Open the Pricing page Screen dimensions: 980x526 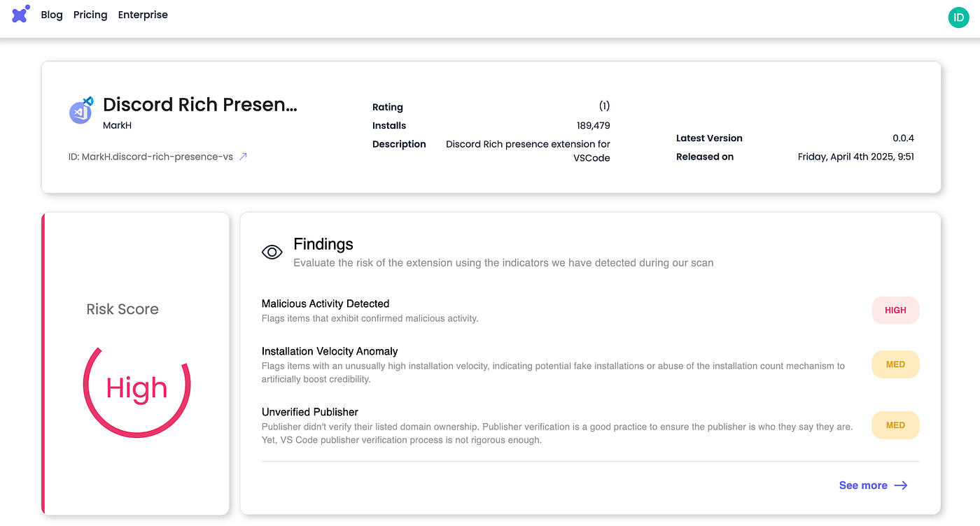90,15
